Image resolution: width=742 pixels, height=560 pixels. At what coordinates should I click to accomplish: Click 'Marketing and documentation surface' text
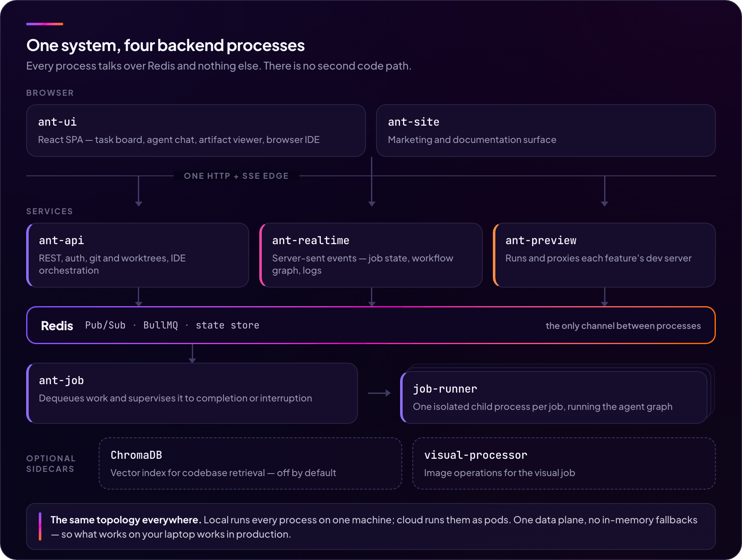472,140
